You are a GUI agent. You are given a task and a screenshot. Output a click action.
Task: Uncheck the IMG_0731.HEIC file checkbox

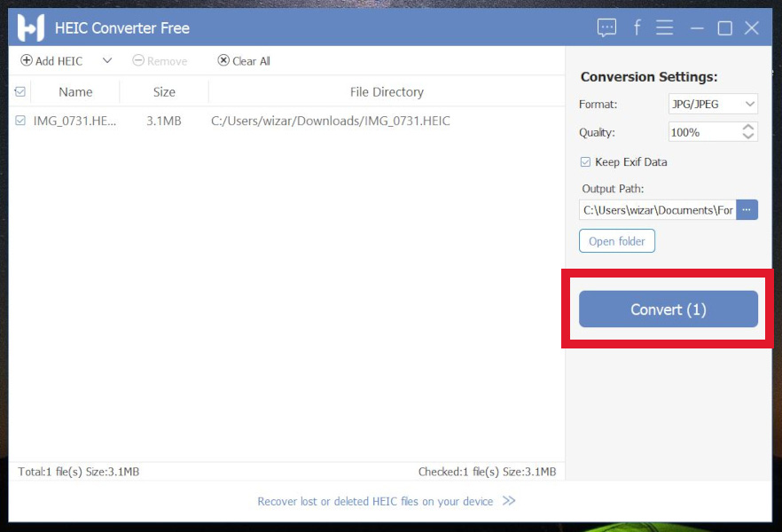click(20, 121)
